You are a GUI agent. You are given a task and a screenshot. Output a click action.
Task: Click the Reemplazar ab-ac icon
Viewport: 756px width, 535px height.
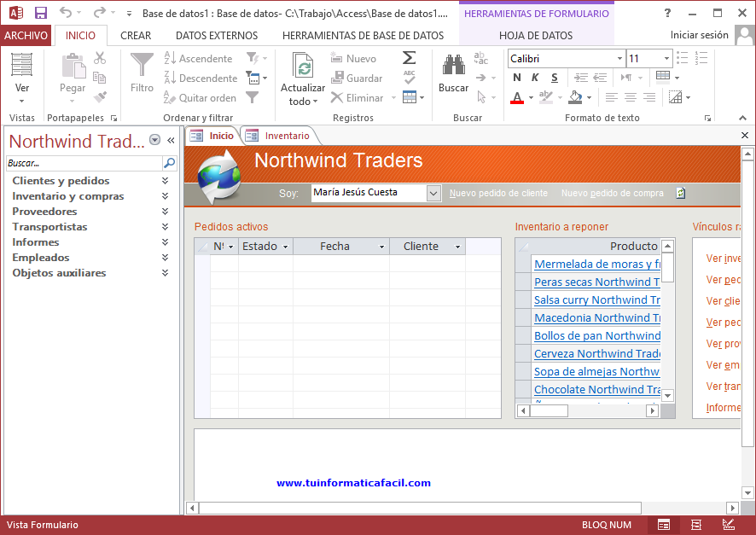coord(480,58)
